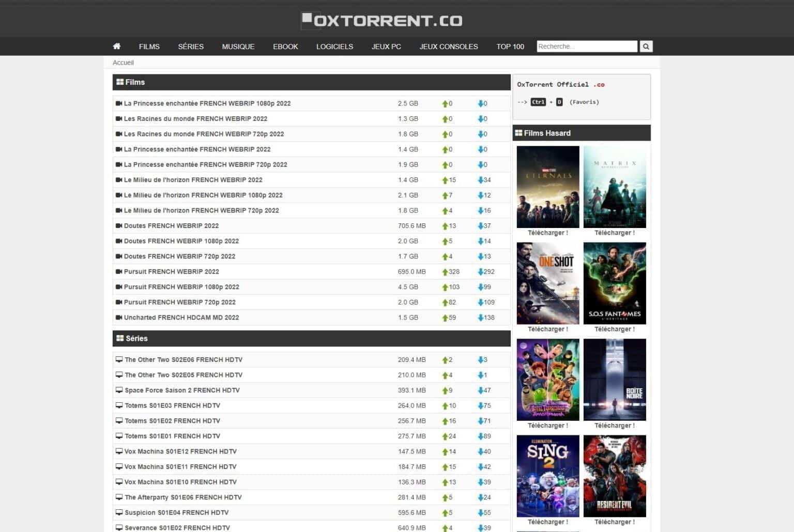Open the JEUX PC menu
The image size is (794, 532).
386,47
